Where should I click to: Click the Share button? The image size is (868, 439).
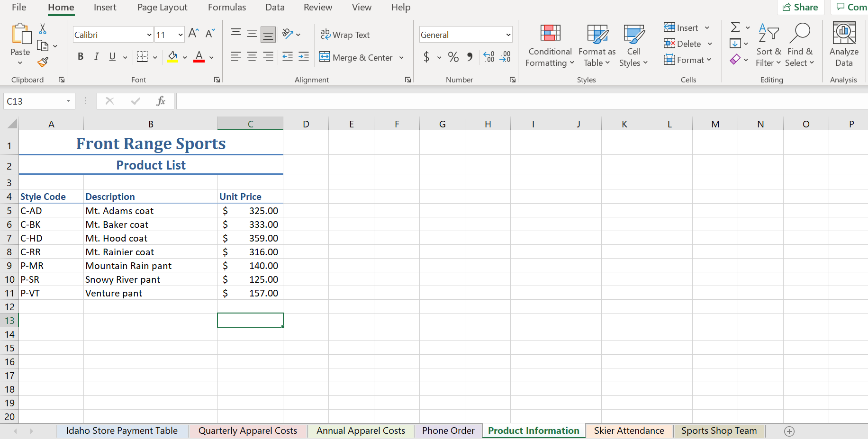801,7
